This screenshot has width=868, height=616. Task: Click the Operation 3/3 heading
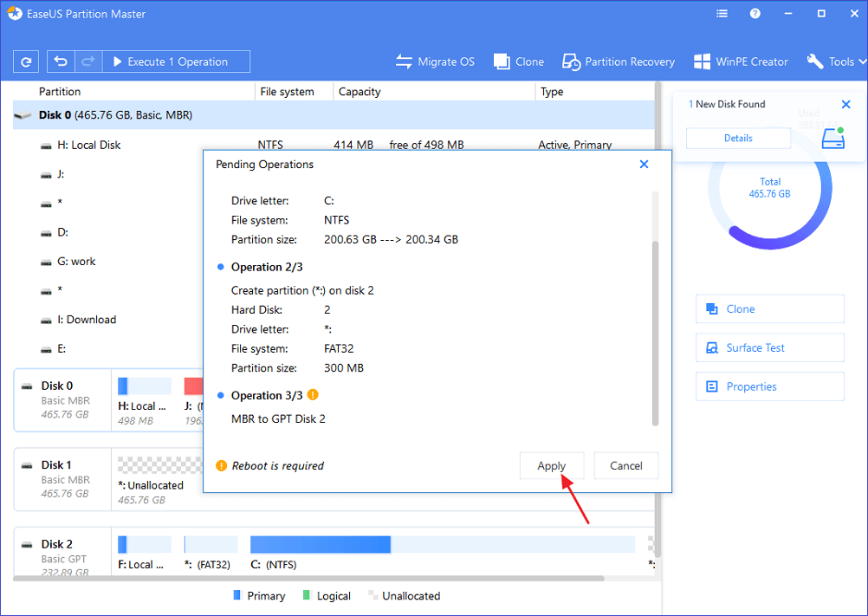[267, 396]
